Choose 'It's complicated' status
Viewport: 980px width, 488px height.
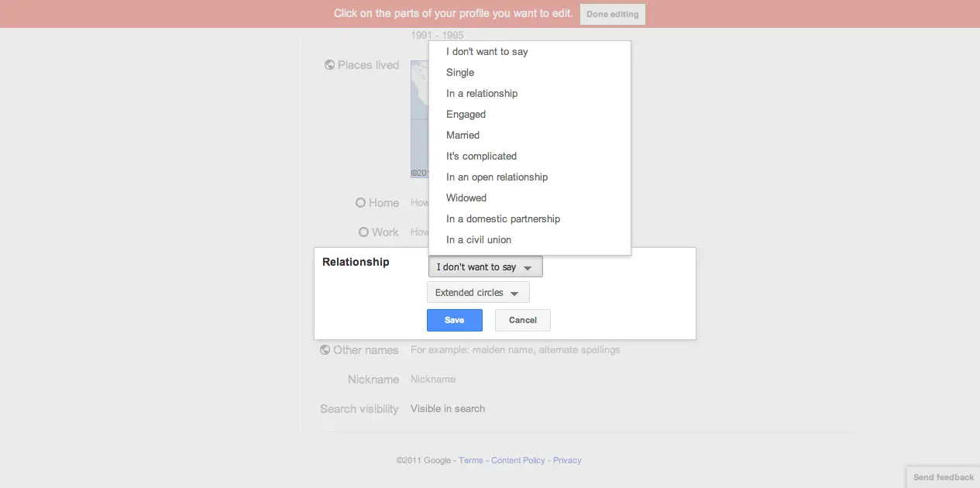(481, 156)
